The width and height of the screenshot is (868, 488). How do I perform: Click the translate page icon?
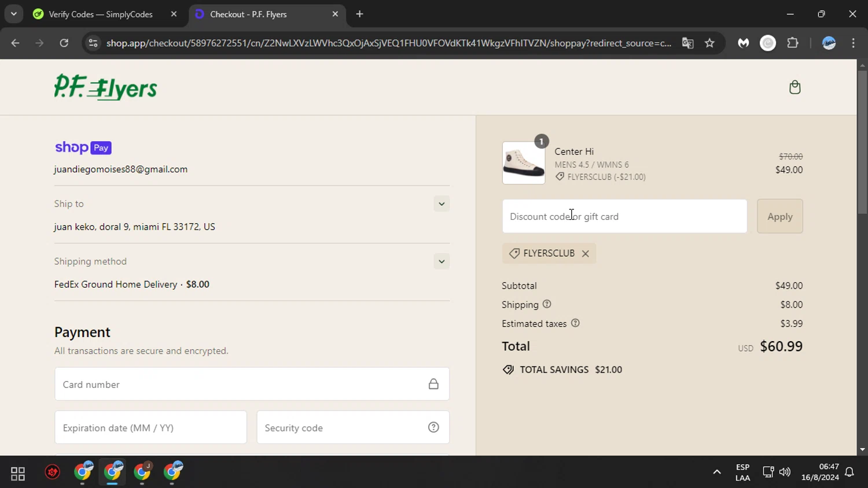687,43
